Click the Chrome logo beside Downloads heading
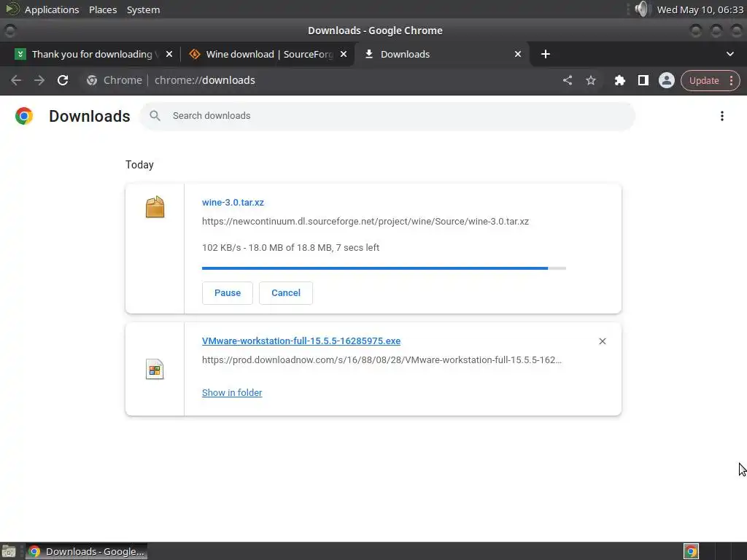Screen dimensions: 747x560 coord(24,116)
